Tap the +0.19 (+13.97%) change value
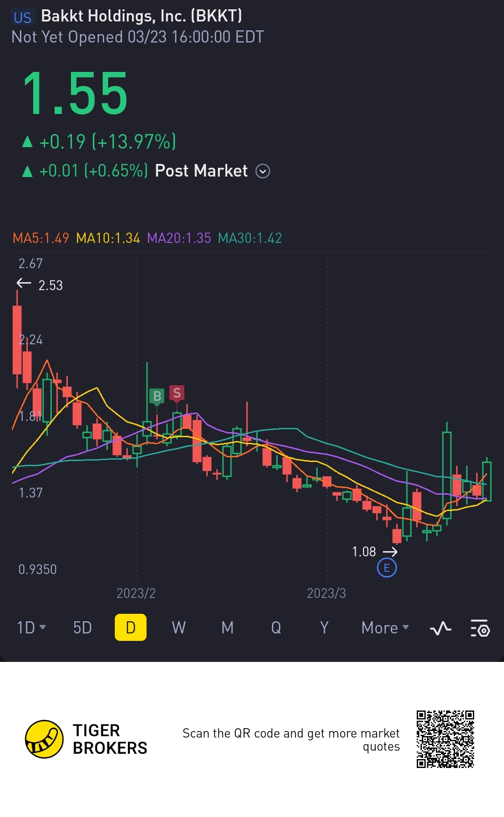 (x=108, y=142)
